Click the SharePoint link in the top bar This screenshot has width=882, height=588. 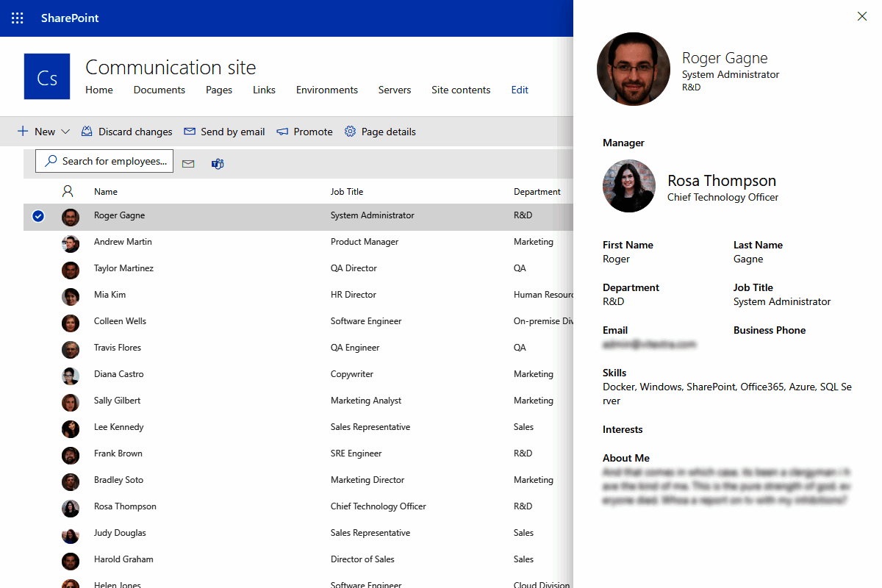coord(70,18)
